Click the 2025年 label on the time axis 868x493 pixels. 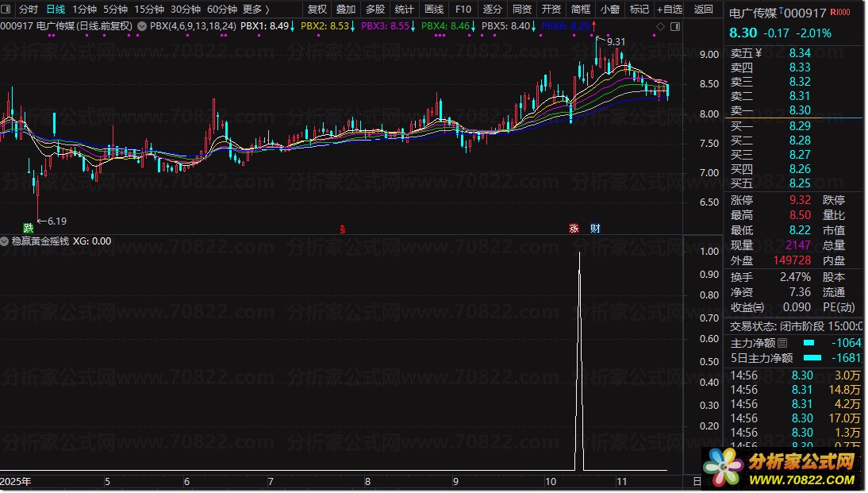pyautogui.click(x=16, y=481)
